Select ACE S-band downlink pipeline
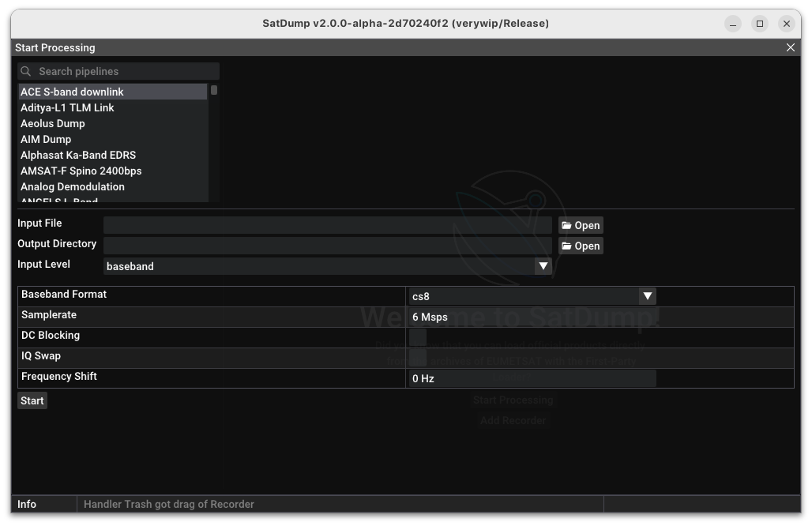Screen dimensions: 812x526 click(x=72, y=92)
